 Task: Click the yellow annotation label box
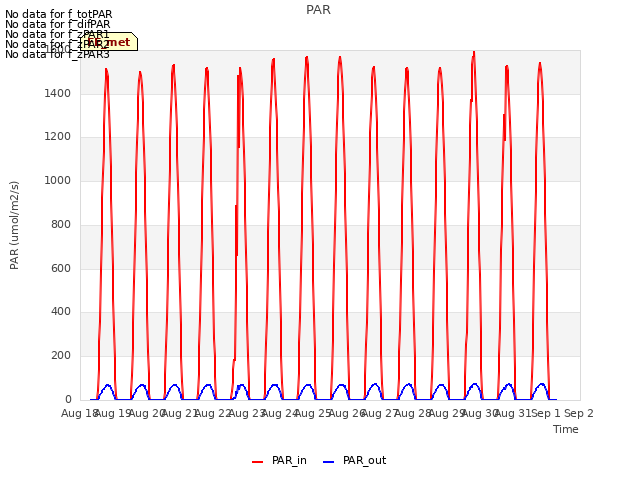pyautogui.click(x=109, y=42)
